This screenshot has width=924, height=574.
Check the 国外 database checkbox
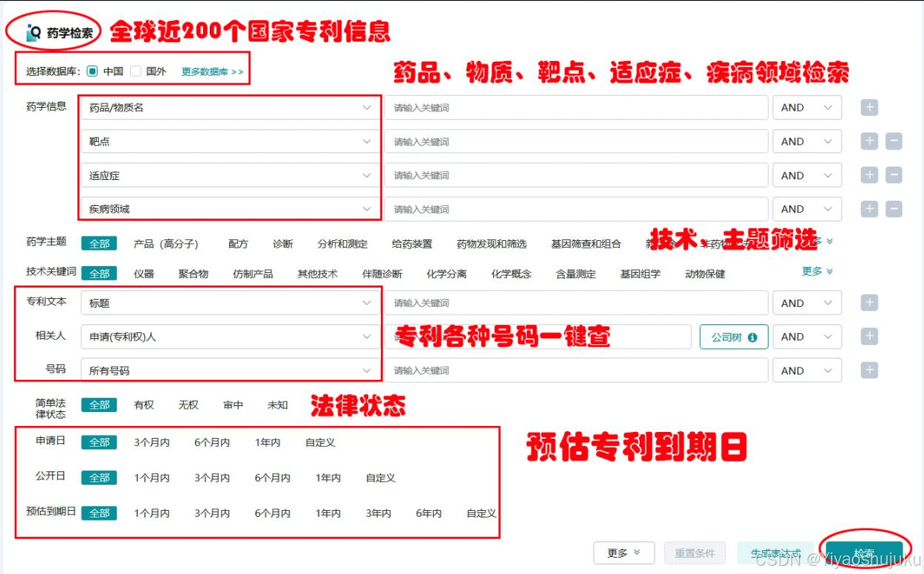pos(135,71)
